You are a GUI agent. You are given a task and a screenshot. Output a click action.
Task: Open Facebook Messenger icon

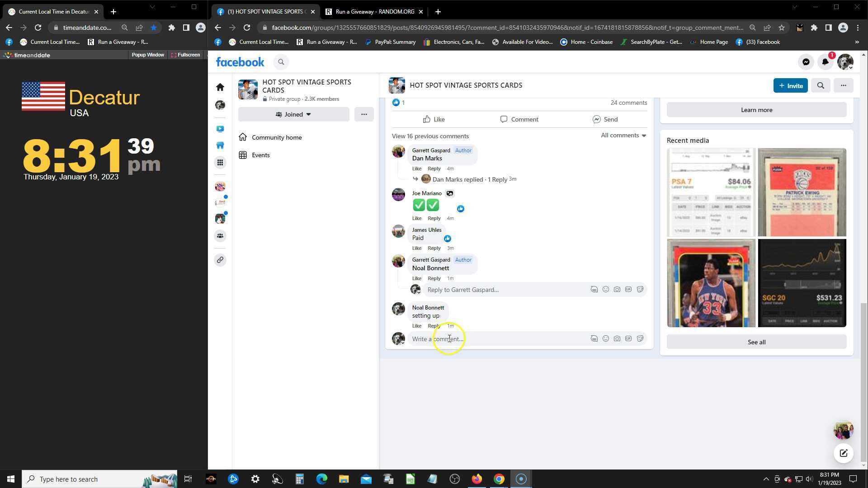[806, 62]
